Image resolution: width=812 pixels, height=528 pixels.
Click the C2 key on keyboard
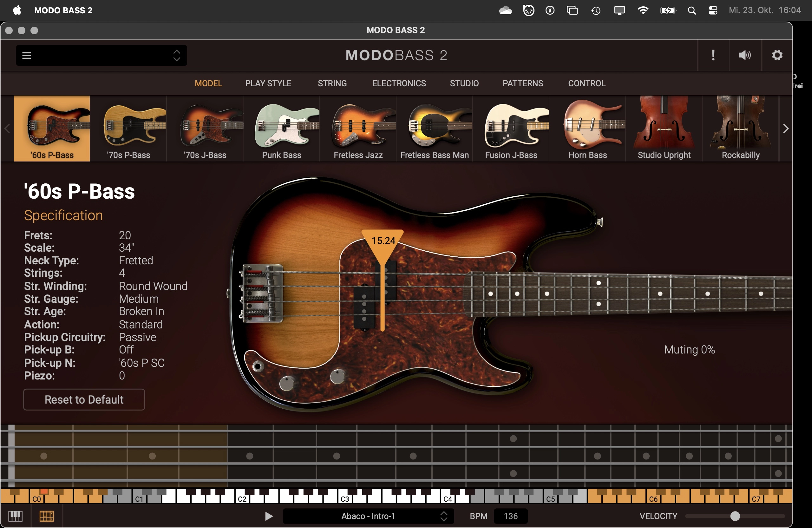tap(242, 498)
